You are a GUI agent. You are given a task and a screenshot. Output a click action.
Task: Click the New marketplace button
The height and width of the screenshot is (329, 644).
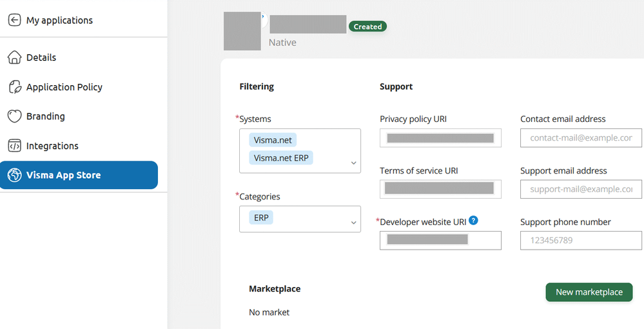pyautogui.click(x=589, y=292)
